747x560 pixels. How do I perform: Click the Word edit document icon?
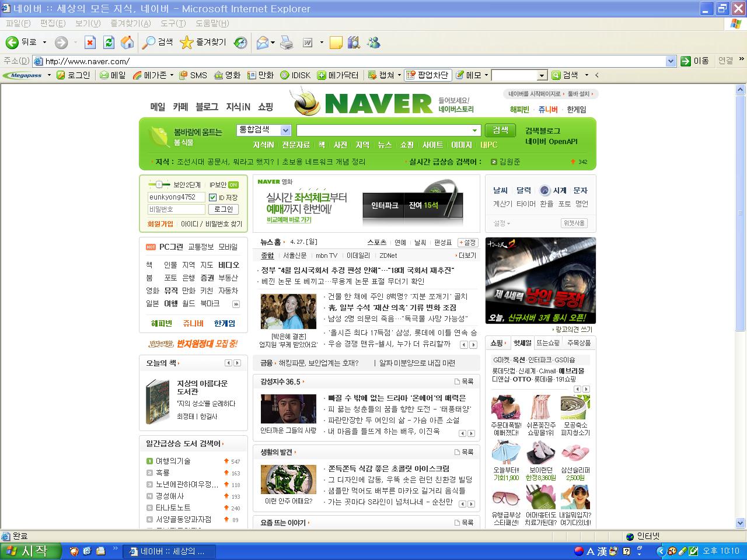(x=308, y=42)
